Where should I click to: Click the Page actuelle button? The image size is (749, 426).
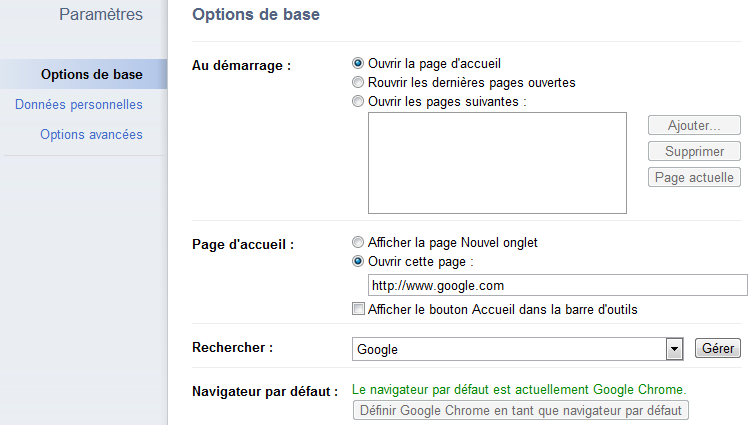pos(694,177)
